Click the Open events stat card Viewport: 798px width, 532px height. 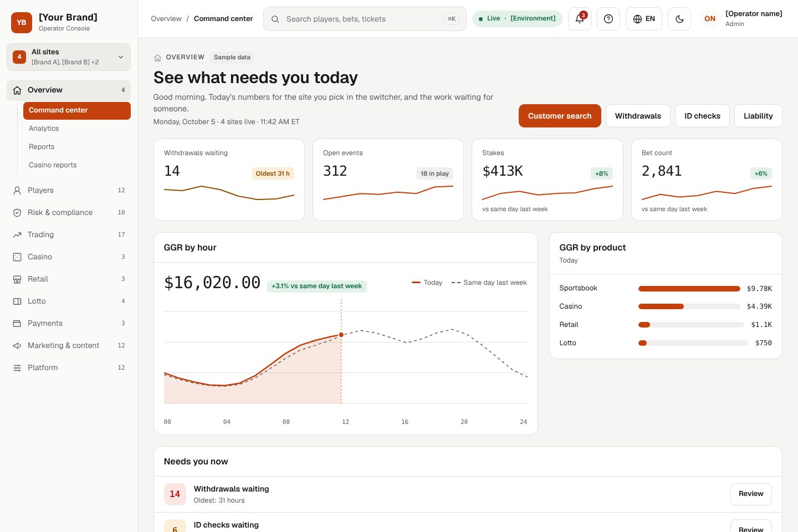388,180
